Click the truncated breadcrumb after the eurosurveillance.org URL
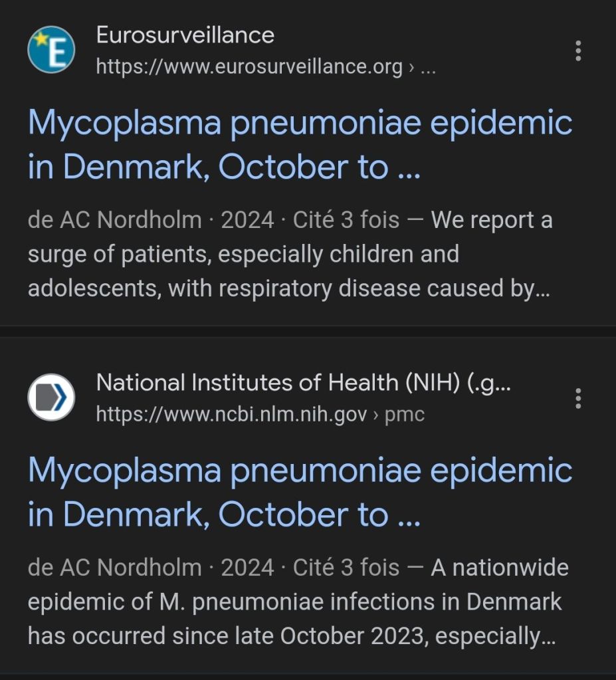 coord(428,67)
